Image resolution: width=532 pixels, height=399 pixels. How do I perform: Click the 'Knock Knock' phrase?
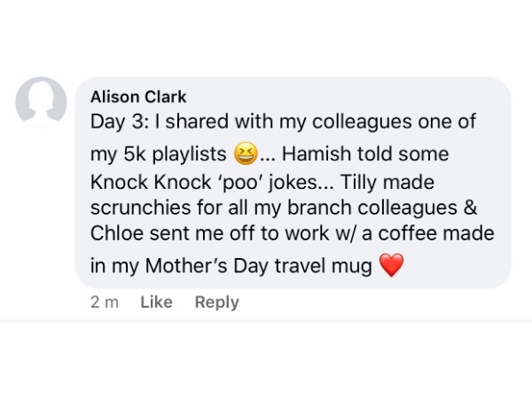pos(151,182)
